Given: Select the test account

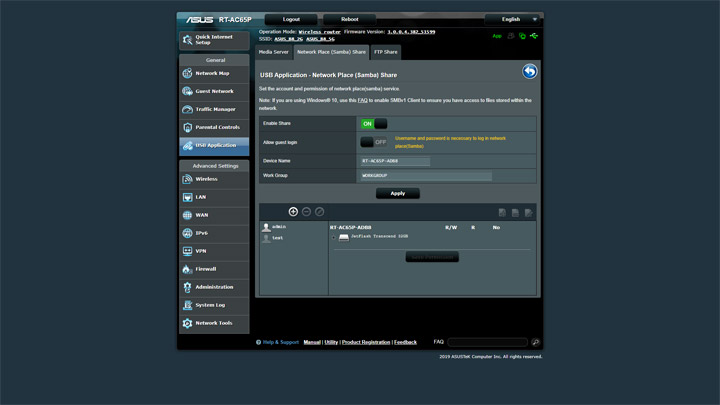Looking at the screenshot, I should coord(277,238).
